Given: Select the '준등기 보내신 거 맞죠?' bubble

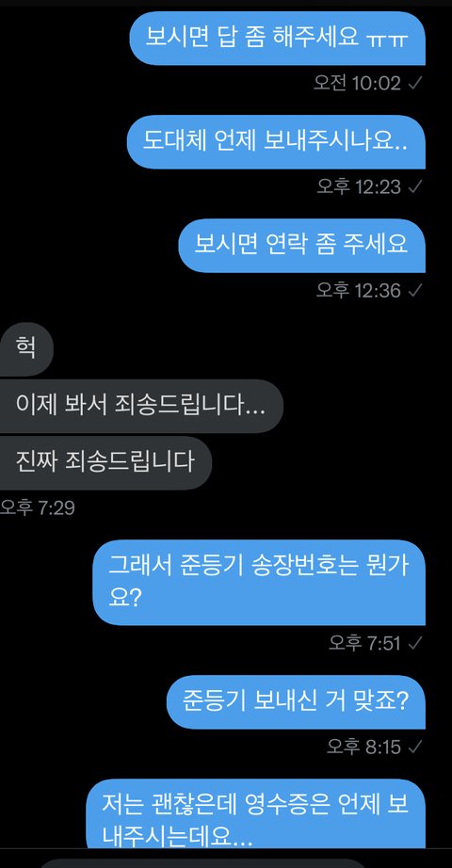Looking at the screenshot, I should pyautogui.click(x=296, y=702).
